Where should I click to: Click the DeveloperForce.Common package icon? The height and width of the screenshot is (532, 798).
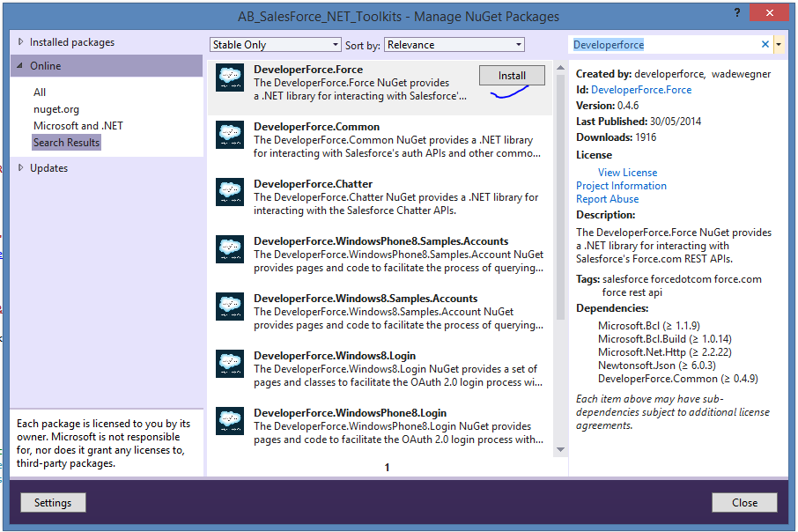(x=230, y=135)
